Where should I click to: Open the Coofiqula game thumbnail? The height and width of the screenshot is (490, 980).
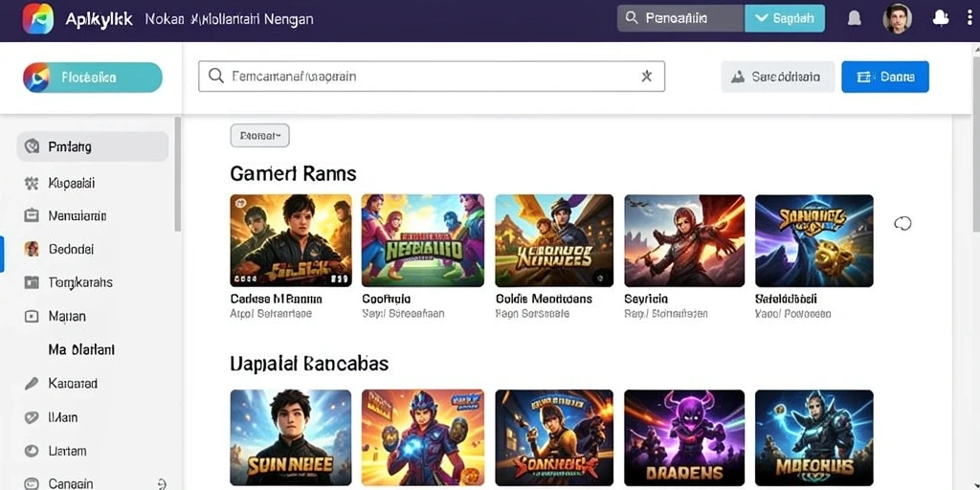422,240
